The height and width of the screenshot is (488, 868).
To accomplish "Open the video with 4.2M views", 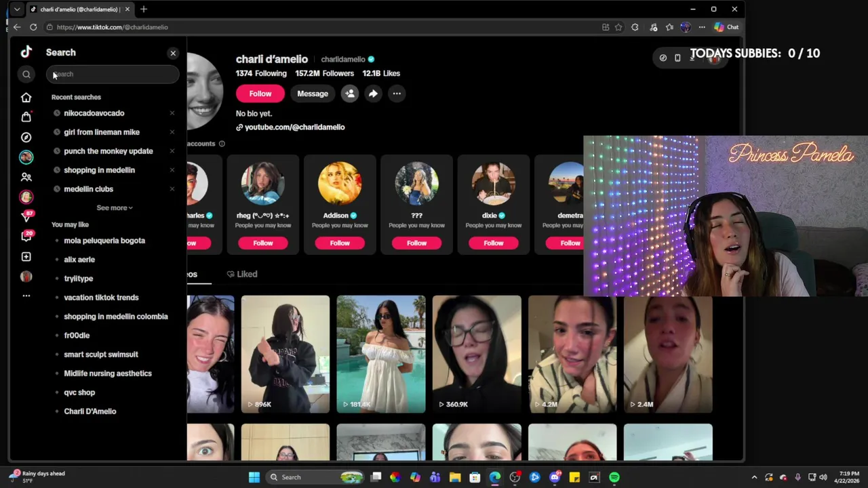I will [572, 354].
